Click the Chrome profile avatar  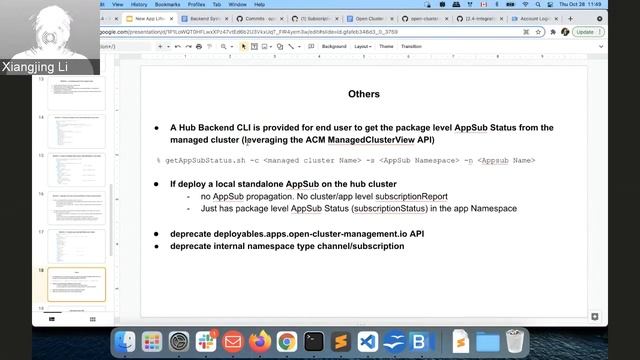[565, 32]
